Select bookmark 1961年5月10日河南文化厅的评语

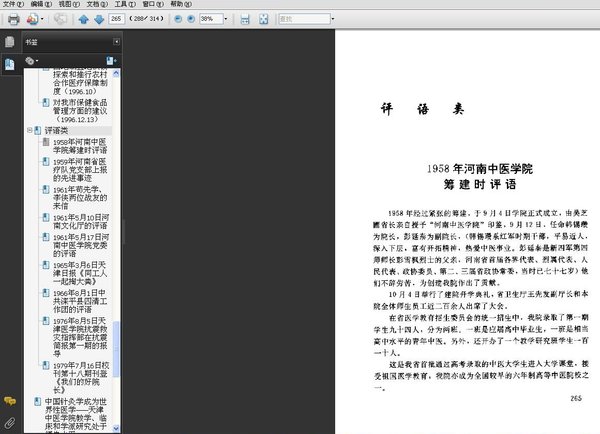coord(81,222)
